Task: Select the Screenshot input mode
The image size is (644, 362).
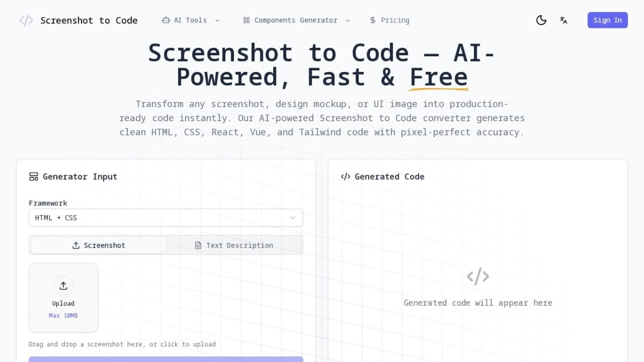Action: pos(98,245)
